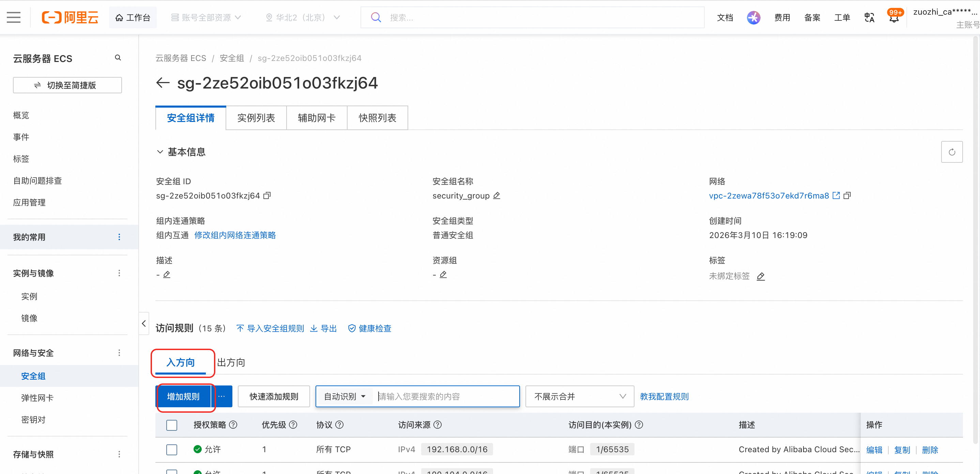The image size is (980, 474).
Task: Select all rules header checkbox
Action: (172, 425)
